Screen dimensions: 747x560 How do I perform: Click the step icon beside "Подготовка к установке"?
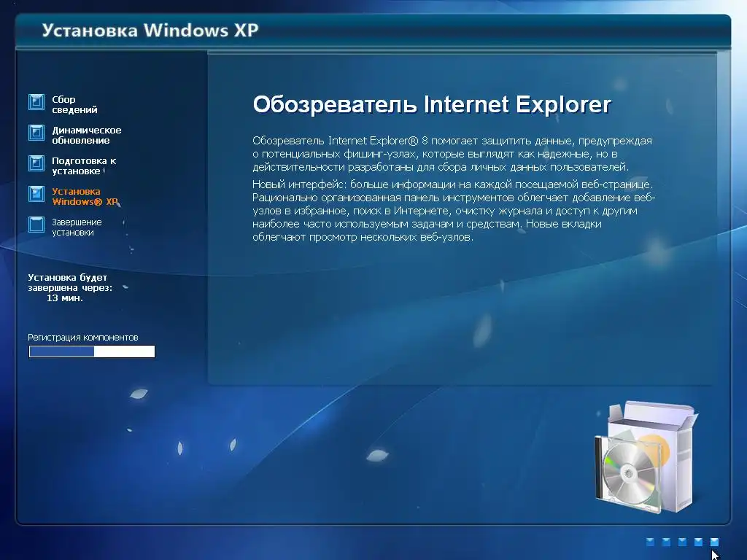36,163
